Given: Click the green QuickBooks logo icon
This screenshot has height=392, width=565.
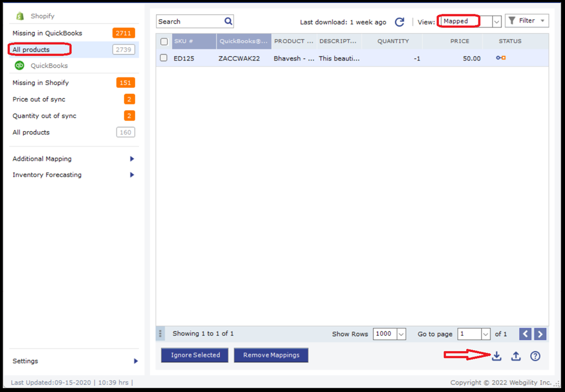Looking at the screenshot, I should (19, 66).
